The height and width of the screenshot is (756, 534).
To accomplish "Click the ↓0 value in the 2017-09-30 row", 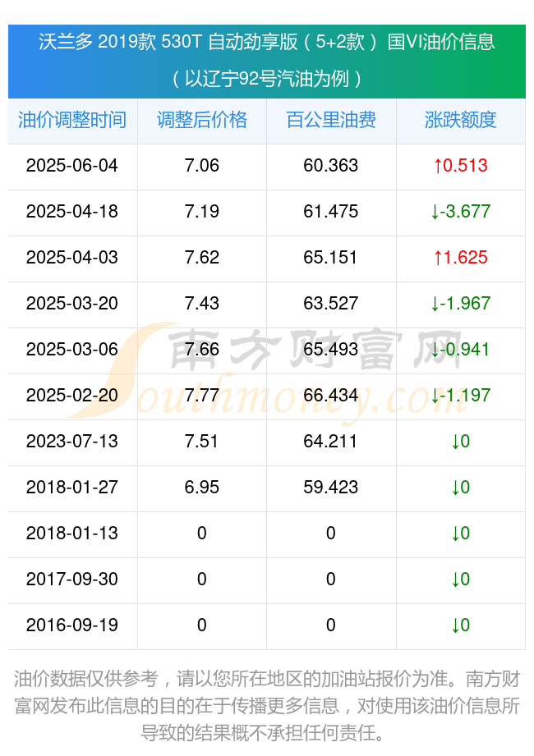I will click(x=461, y=579).
